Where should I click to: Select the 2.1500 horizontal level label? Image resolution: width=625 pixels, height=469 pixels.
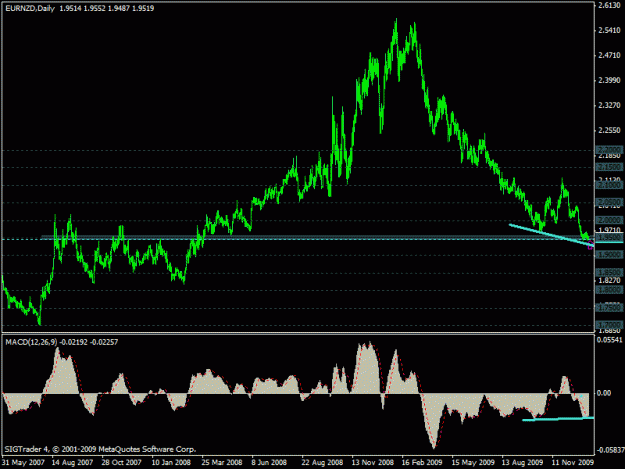[x=609, y=167]
